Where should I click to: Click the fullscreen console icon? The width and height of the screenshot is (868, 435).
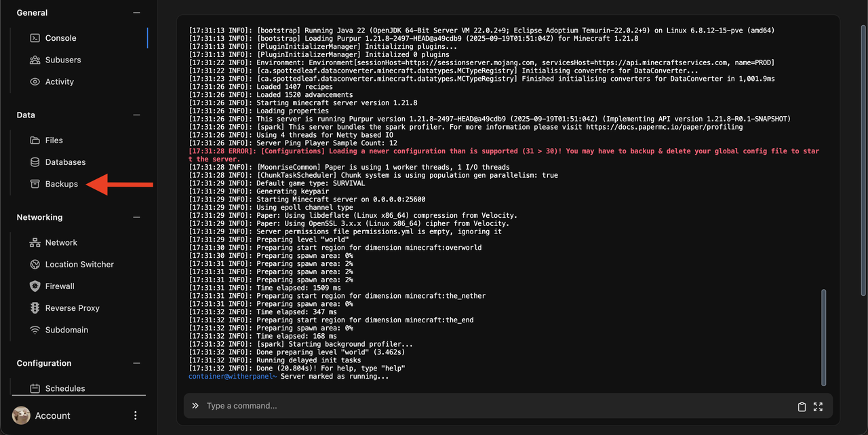tap(818, 406)
